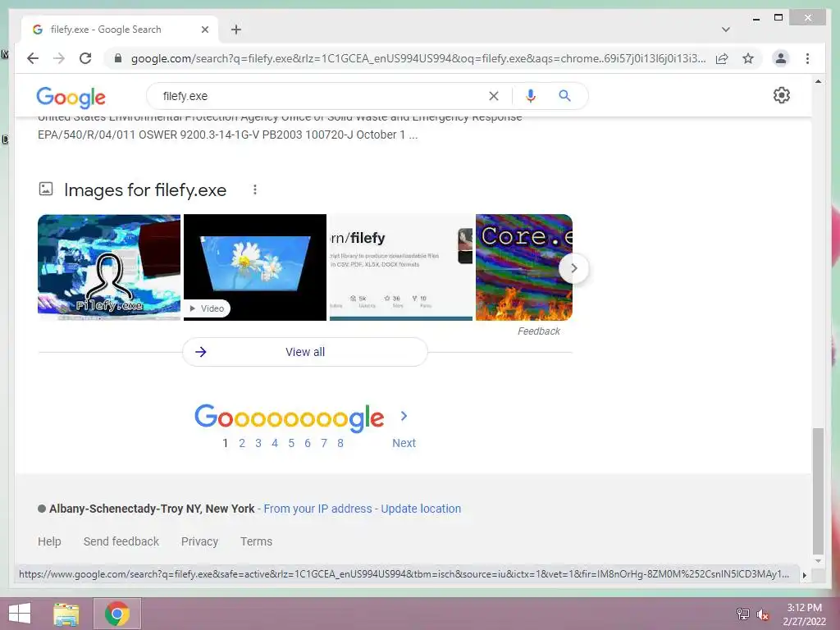The width and height of the screenshot is (840, 630).
Task: Click the address bar URL
Action: [x=418, y=58]
